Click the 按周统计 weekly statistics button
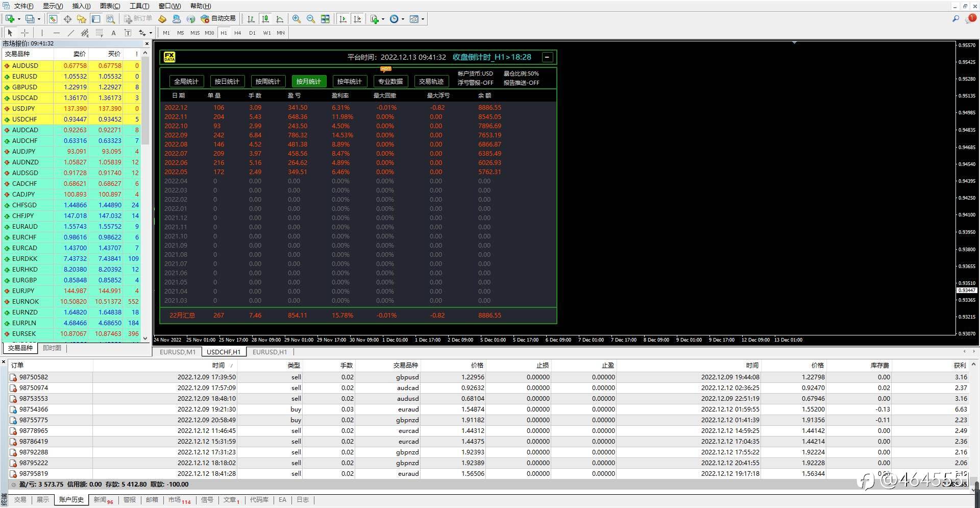This screenshot has width=980, height=508. click(x=267, y=81)
